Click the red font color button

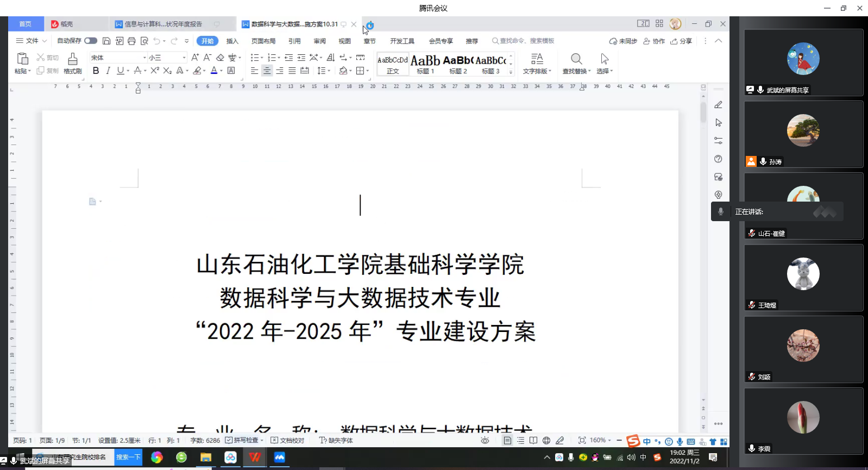click(214, 71)
